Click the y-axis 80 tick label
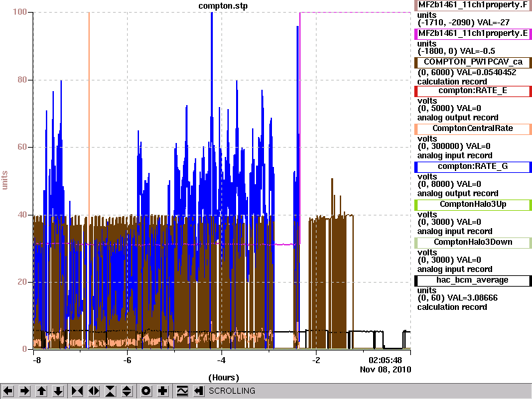532x399 pixels. [22, 80]
